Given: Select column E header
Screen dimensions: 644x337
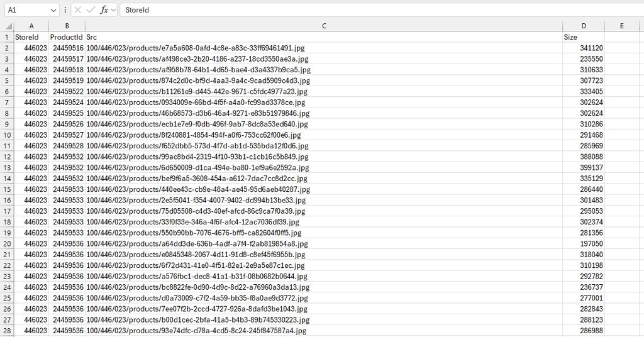Looking at the screenshot, I should [x=621, y=26].
